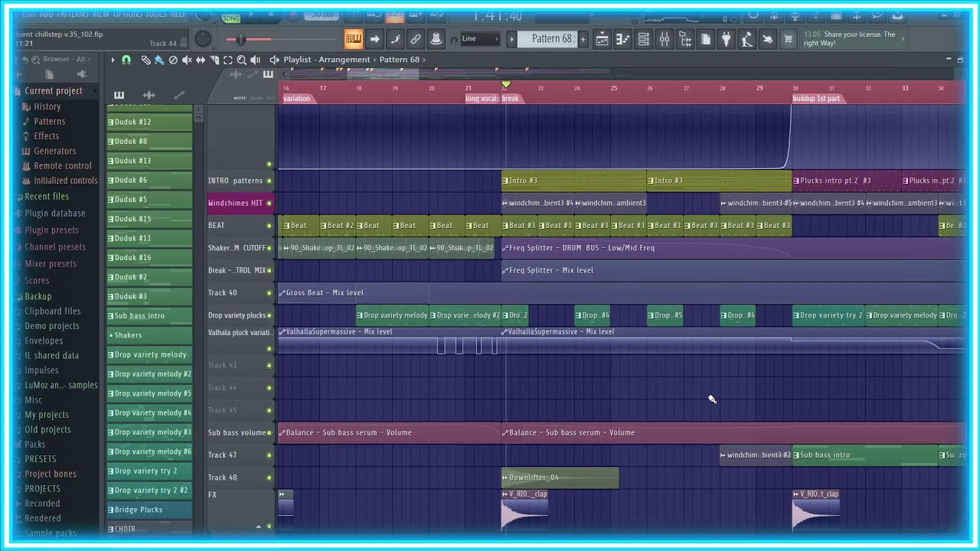
Task: Click the stamp tool icon in top toolbar
Action: 436,39
